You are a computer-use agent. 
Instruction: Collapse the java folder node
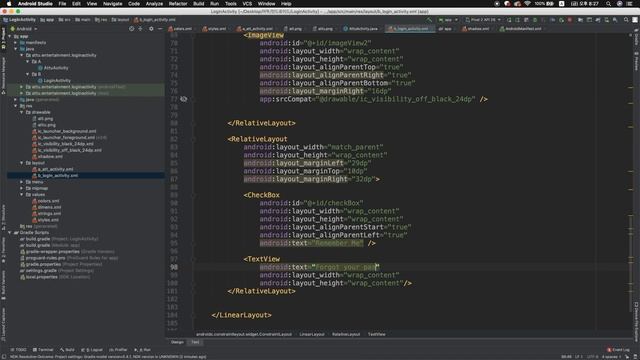point(16,49)
